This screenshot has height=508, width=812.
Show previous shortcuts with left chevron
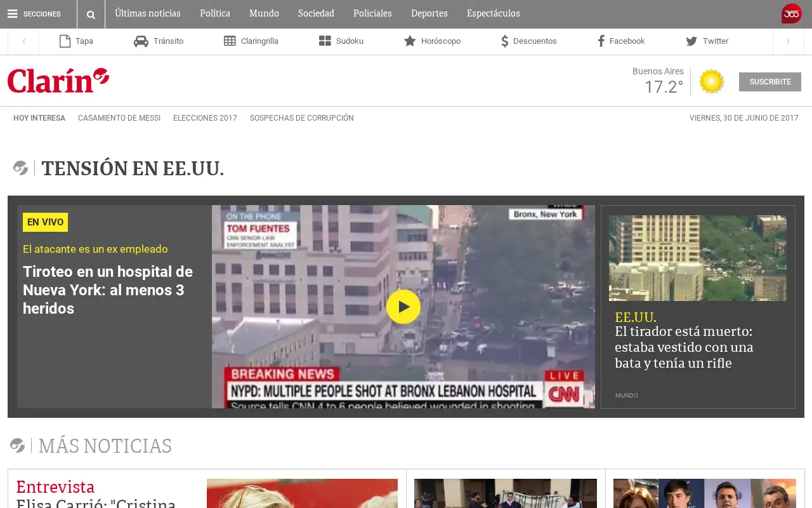[23, 41]
